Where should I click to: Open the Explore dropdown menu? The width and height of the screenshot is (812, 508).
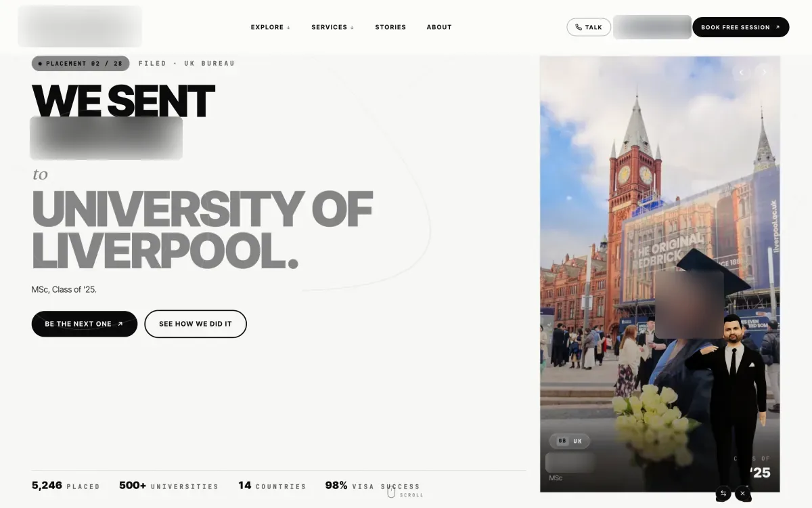click(x=271, y=27)
